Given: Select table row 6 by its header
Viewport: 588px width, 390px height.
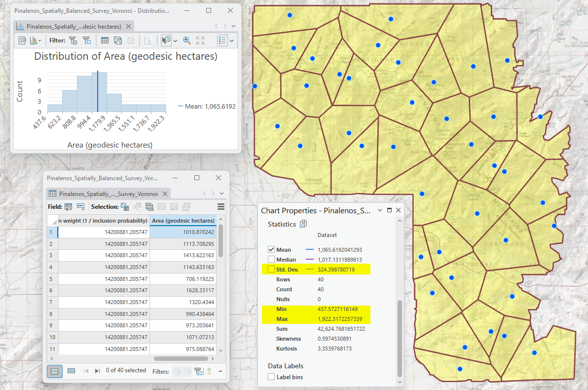Looking at the screenshot, I should (52, 291).
